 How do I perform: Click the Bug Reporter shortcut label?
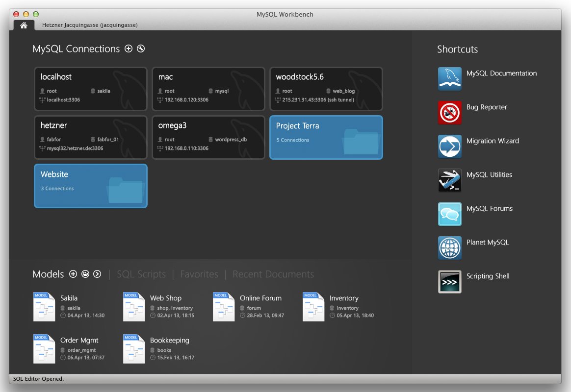coord(487,107)
